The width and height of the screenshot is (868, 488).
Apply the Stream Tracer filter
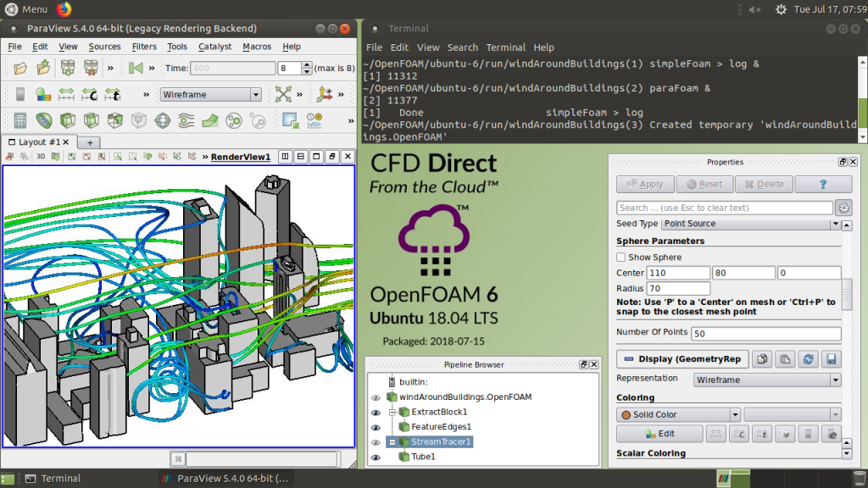click(186, 120)
